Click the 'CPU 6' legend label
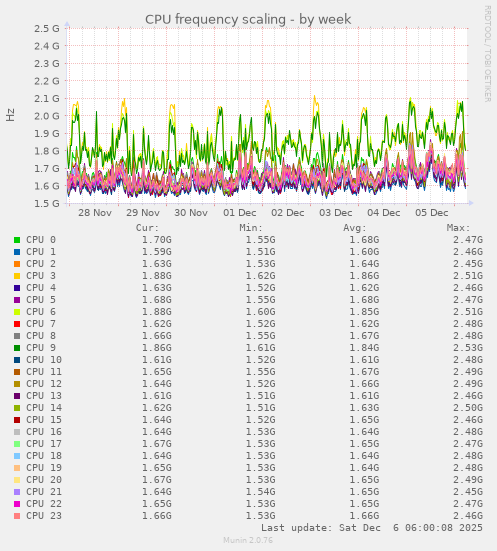This screenshot has height=551, width=497. 41,312
